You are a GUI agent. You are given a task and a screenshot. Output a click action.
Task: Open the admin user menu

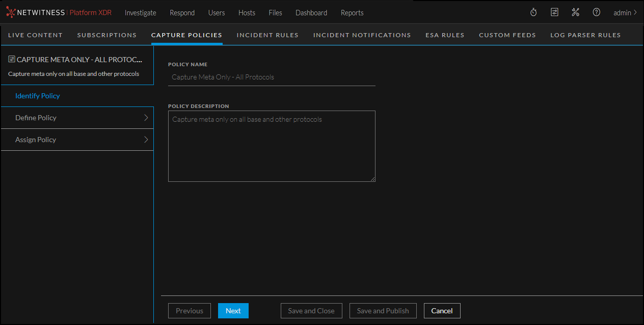pos(625,13)
